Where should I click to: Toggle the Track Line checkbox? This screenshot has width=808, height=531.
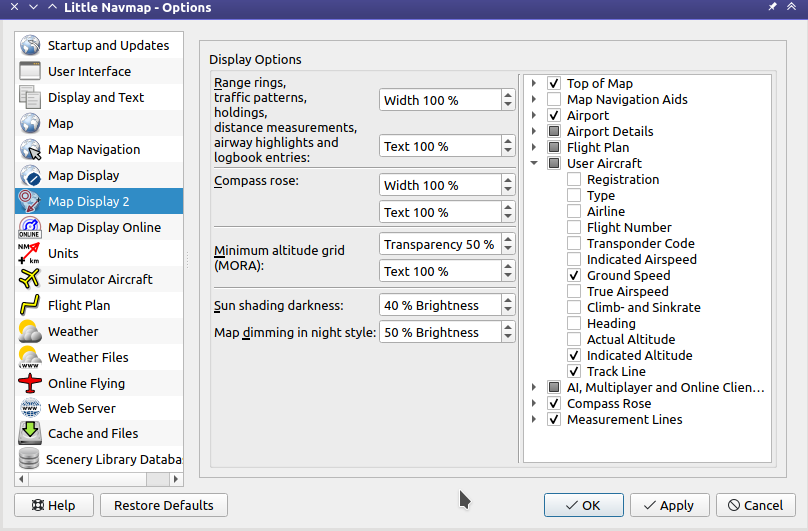click(x=574, y=371)
